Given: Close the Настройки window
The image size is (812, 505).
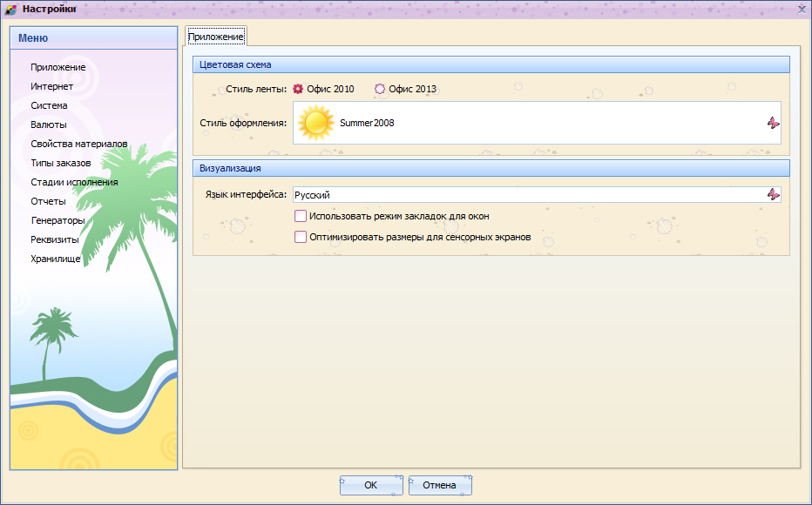Looking at the screenshot, I should (x=802, y=10).
